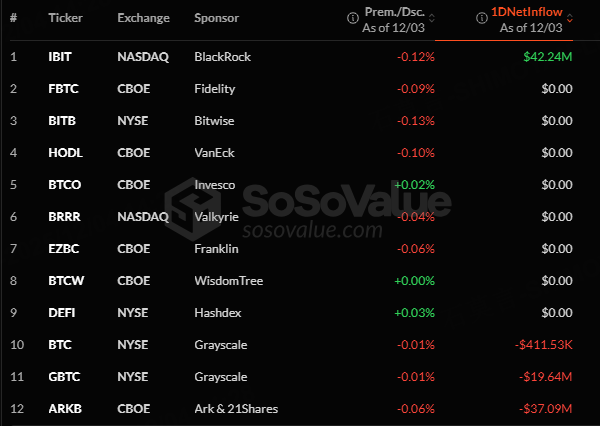The height and width of the screenshot is (426, 600).
Task: Select the BlackRock sponsor cell
Action: [x=223, y=57]
